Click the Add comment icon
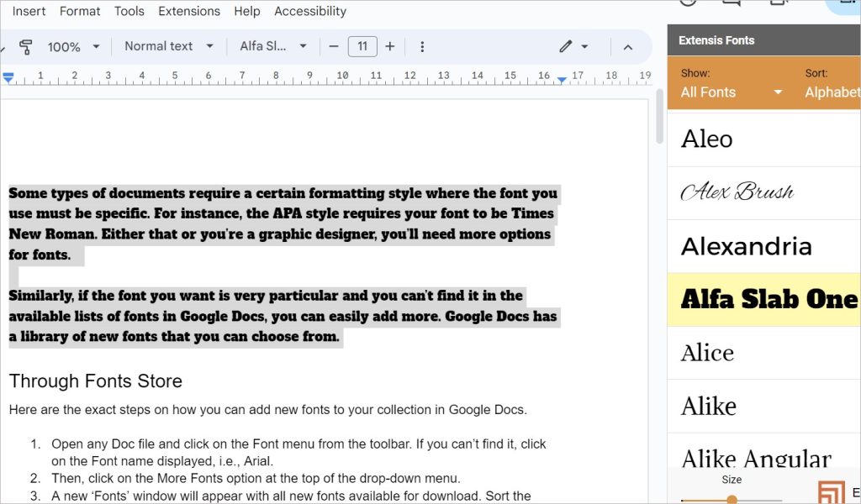 730,4
